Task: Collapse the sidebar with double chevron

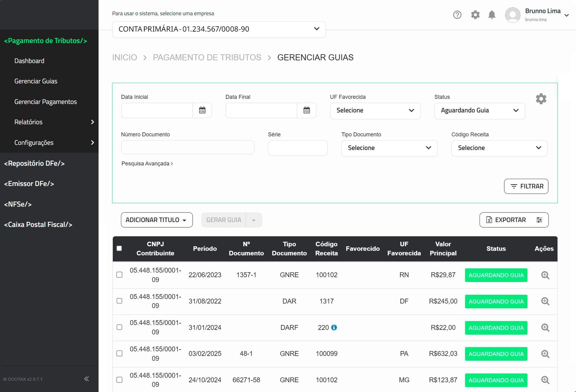Action: coord(86,379)
